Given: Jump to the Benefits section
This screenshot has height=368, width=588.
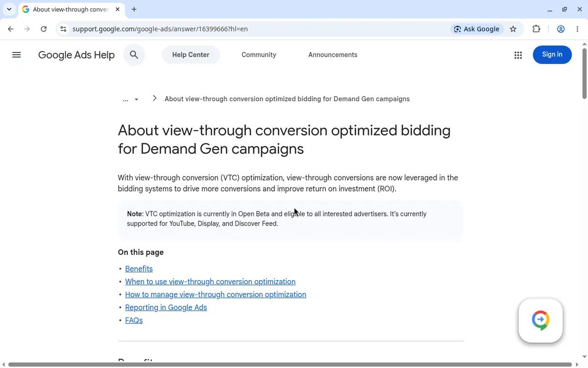Looking at the screenshot, I should pos(139,269).
